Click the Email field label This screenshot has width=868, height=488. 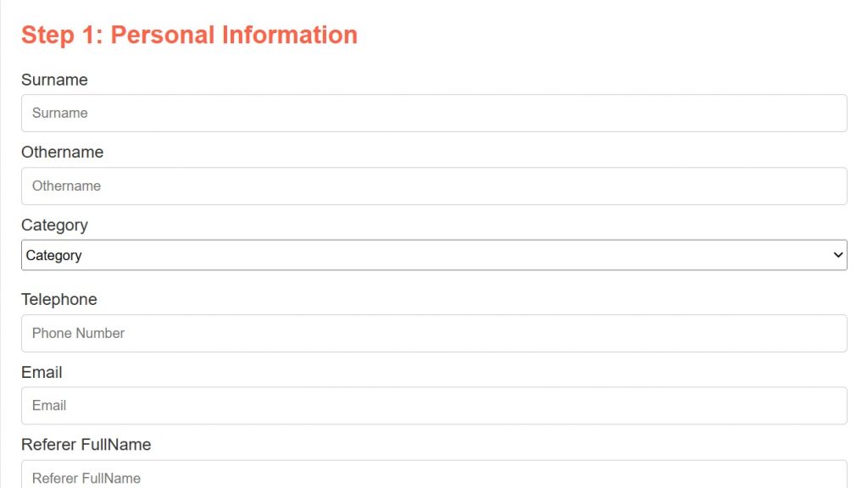(x=42, y=372)
